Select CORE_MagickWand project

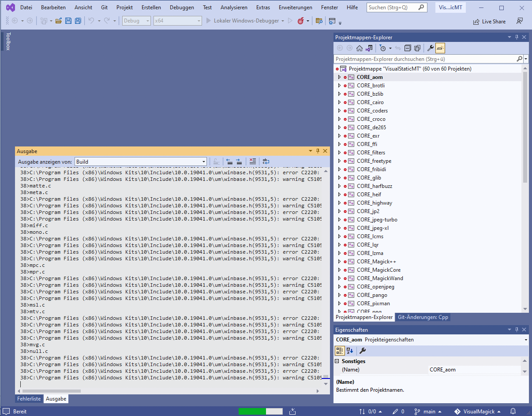380,278
